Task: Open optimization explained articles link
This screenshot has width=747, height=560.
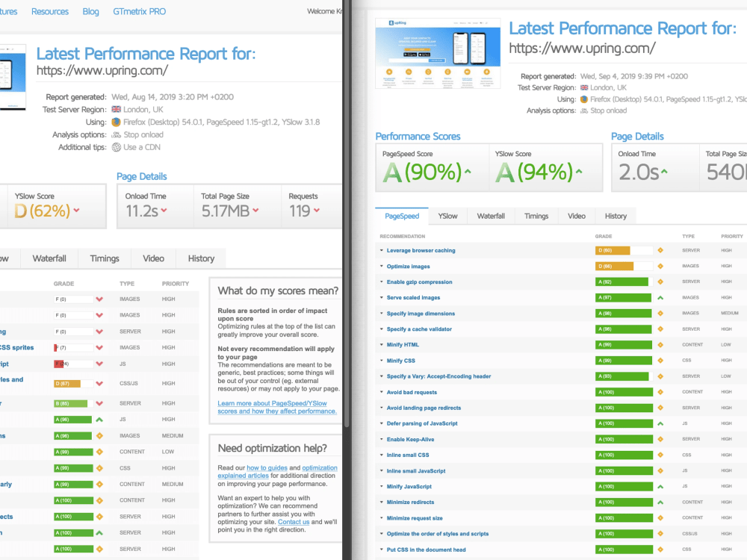Action: coord(277,472)
